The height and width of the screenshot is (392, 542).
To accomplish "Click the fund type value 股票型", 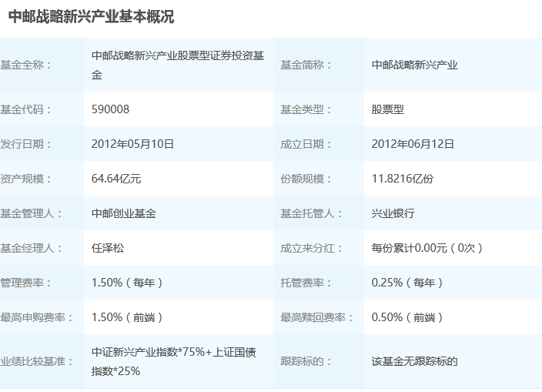I will [x=388, y=109].
